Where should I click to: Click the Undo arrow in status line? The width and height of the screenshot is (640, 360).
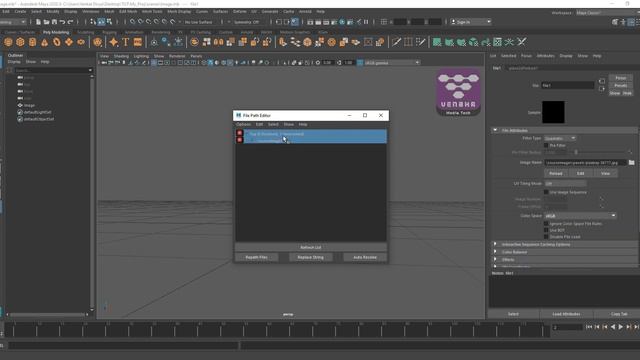click(62, 22)
